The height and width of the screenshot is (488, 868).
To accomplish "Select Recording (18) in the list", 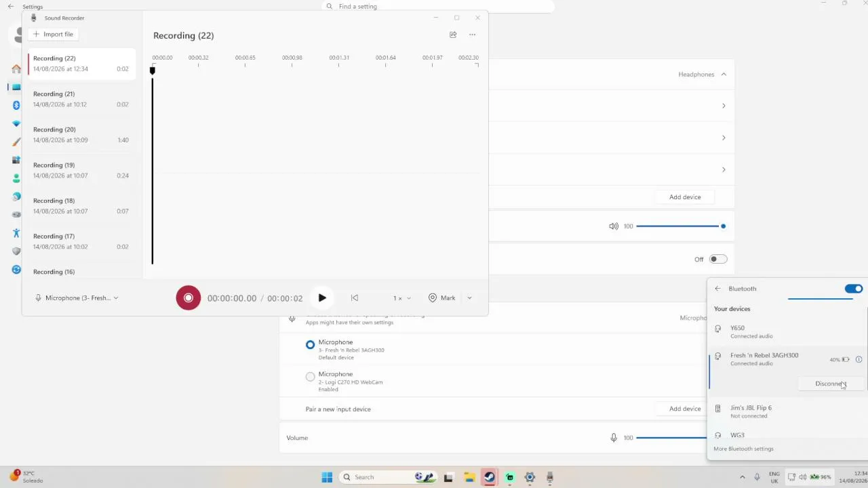I will pos(81,205).
